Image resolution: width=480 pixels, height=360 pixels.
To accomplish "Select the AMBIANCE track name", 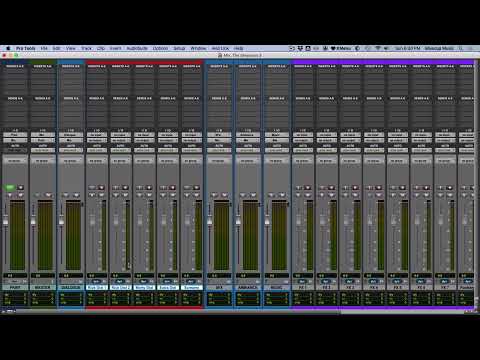I will coord(248,287).
